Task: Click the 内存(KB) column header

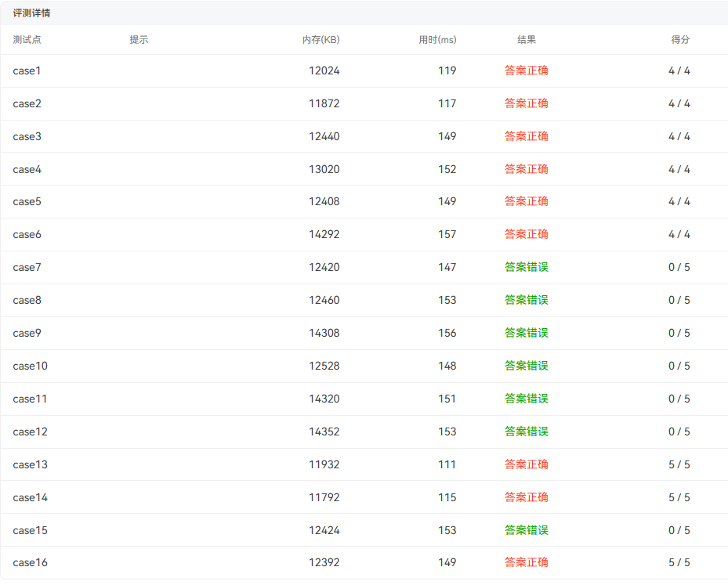Action: 321,39
